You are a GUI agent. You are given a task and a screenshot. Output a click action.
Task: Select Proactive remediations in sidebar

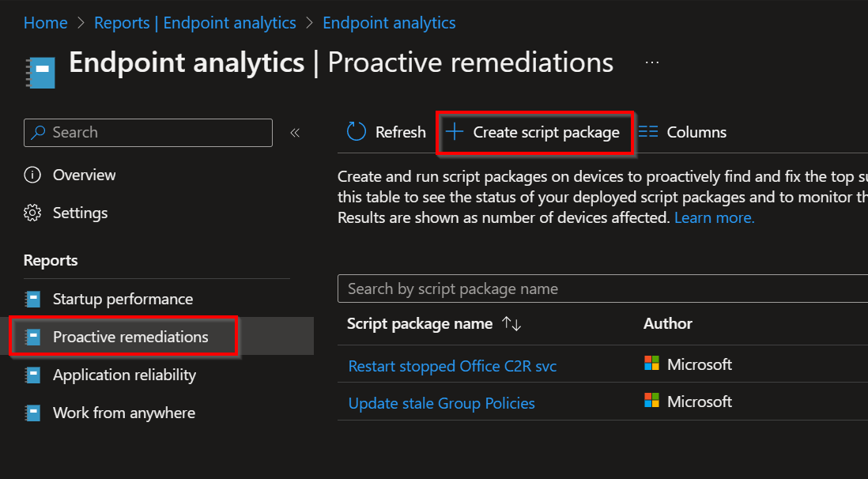(x=130, y=337)
